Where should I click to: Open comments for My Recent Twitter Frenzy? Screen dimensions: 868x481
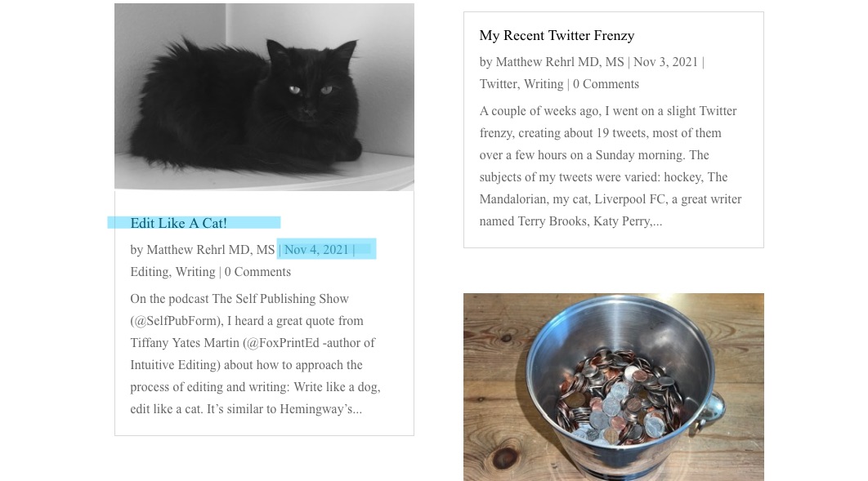coord(606,84)
